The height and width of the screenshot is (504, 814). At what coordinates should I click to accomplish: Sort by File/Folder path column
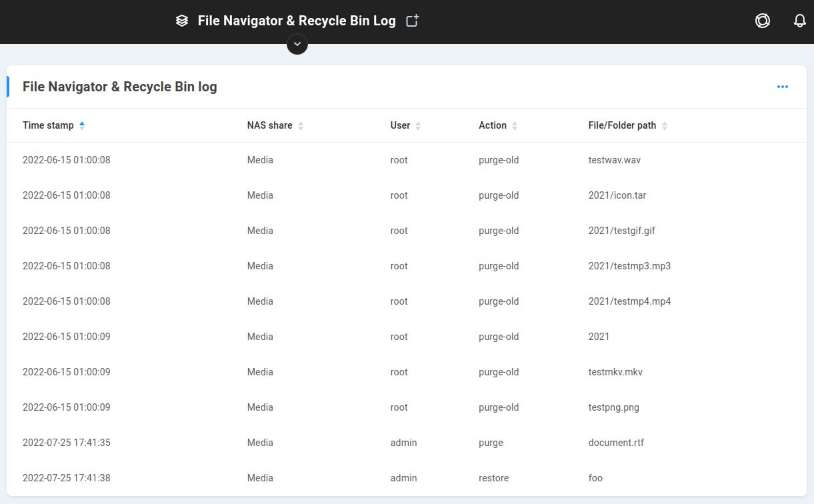coord(628,125)
